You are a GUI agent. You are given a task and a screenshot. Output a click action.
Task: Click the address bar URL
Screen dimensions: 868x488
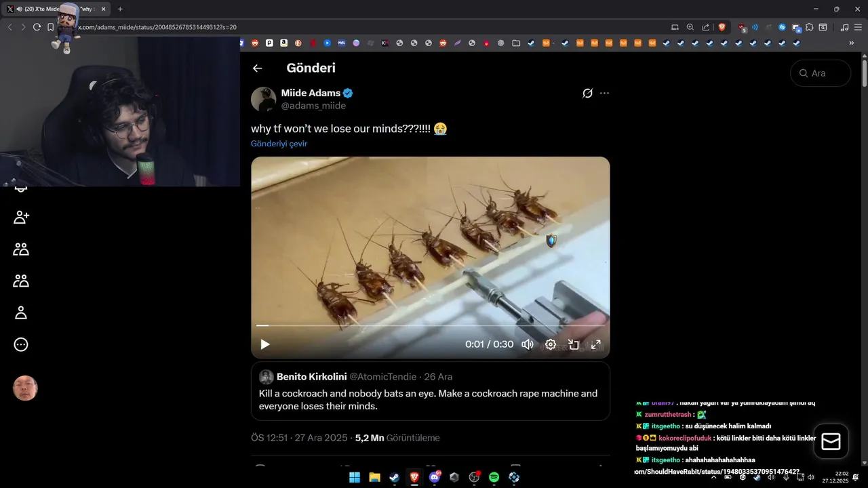(156, 27)
